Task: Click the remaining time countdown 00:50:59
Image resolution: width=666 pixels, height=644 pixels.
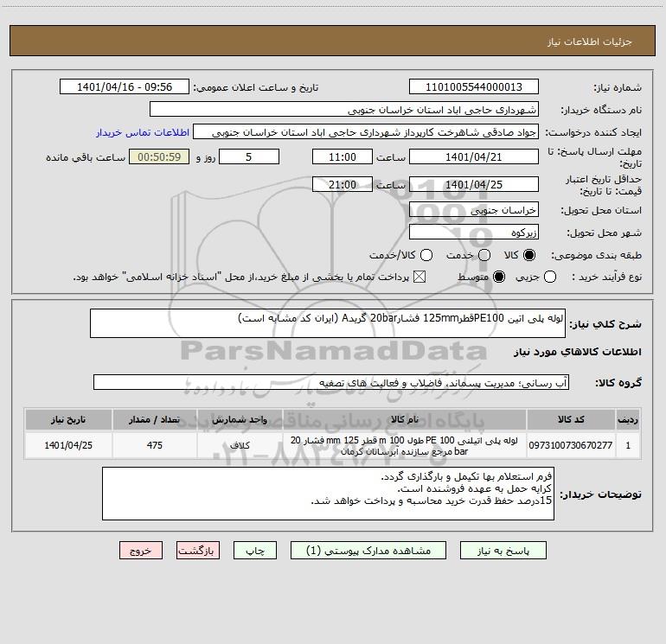Action: pyautogui.click(x=159, y=157)
